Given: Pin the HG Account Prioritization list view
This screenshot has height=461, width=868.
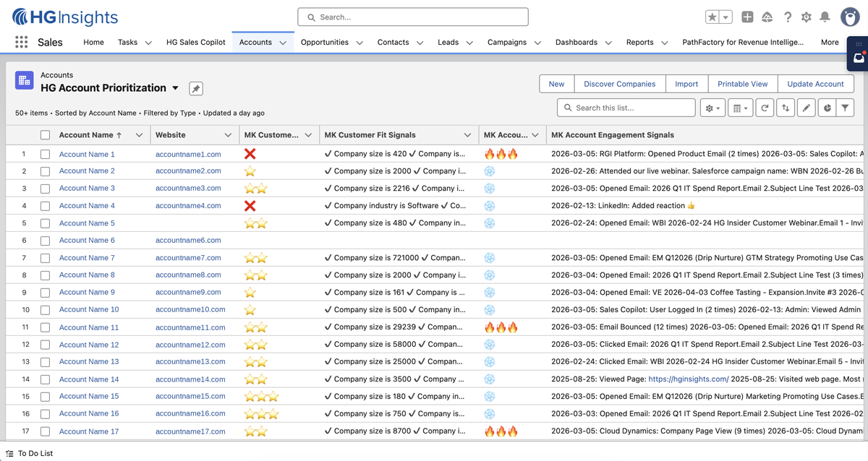Looking at the screenshot, I should 195,89.
